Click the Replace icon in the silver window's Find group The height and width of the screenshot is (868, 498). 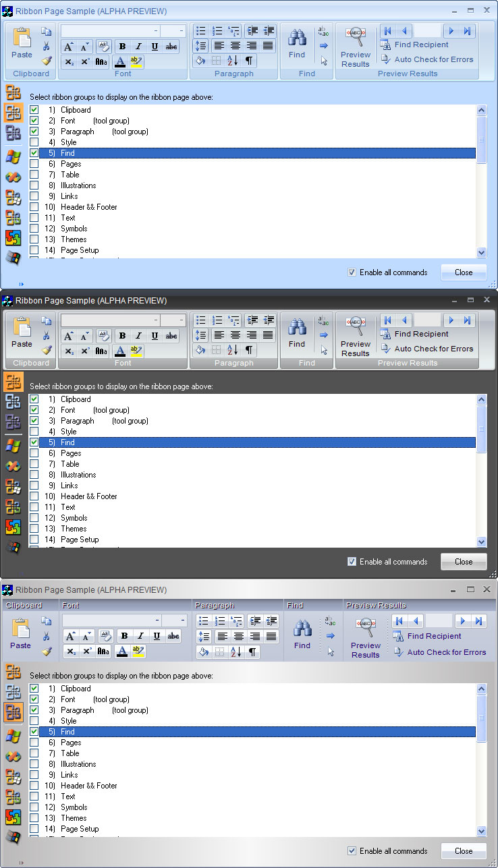click(x=330, y=621)
